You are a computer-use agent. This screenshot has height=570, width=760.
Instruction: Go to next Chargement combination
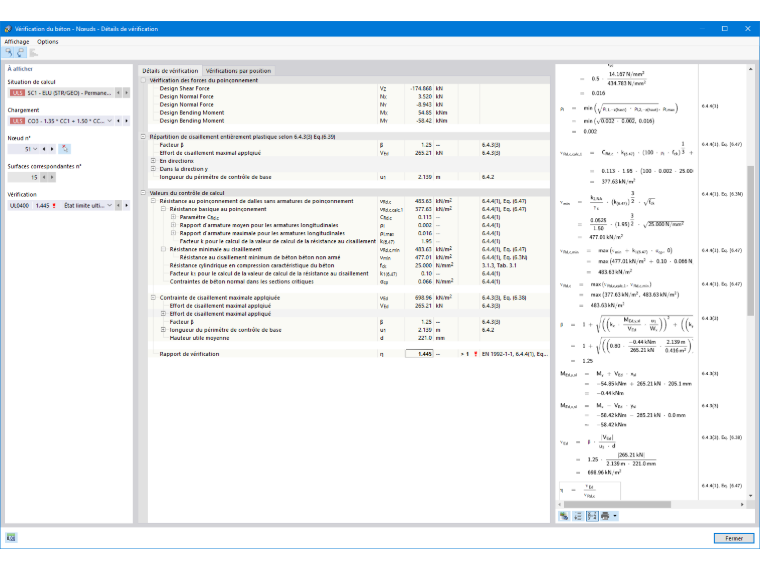[x=127, y=121]
